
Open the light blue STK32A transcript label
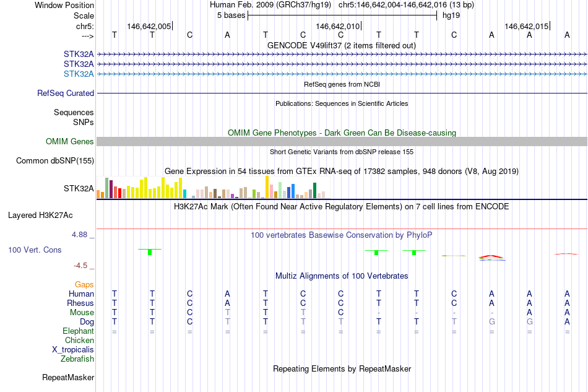(79, 74)
